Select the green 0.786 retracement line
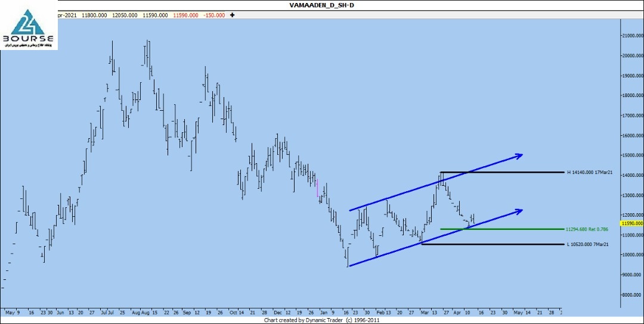Screen dimensions: 644x324 (502, 229)
